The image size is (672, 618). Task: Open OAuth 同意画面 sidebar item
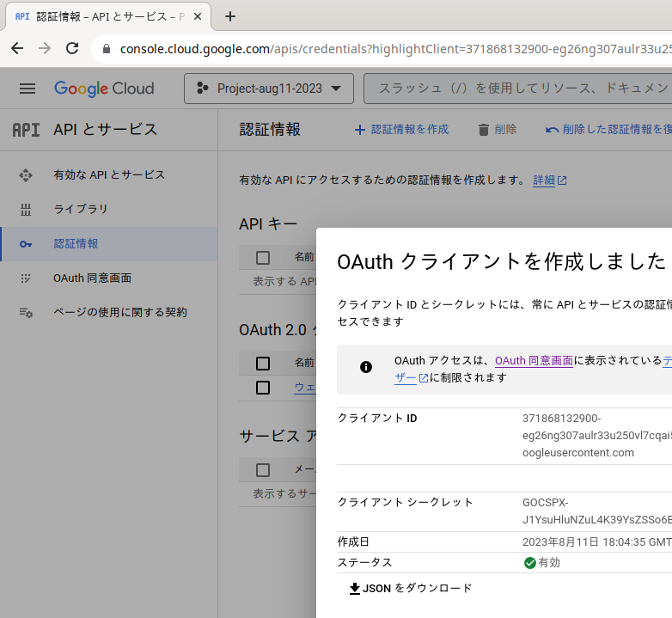click(x=109, y=278)
